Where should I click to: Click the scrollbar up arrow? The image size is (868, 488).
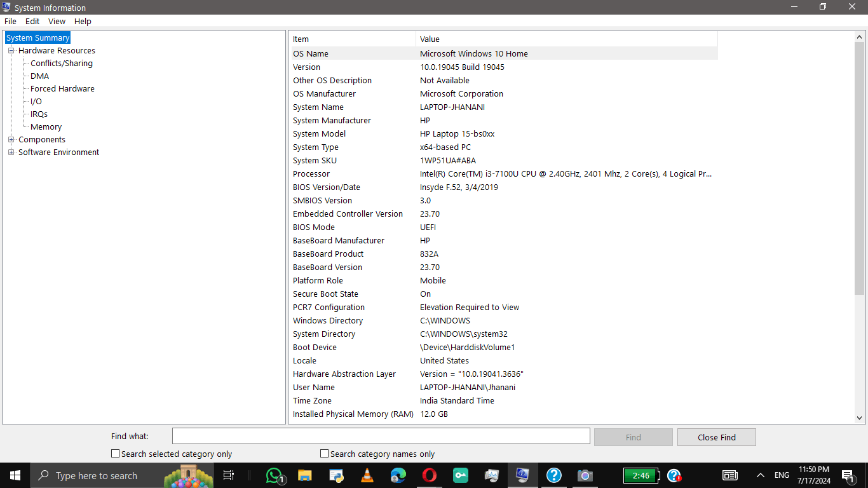tap(859, 37)
